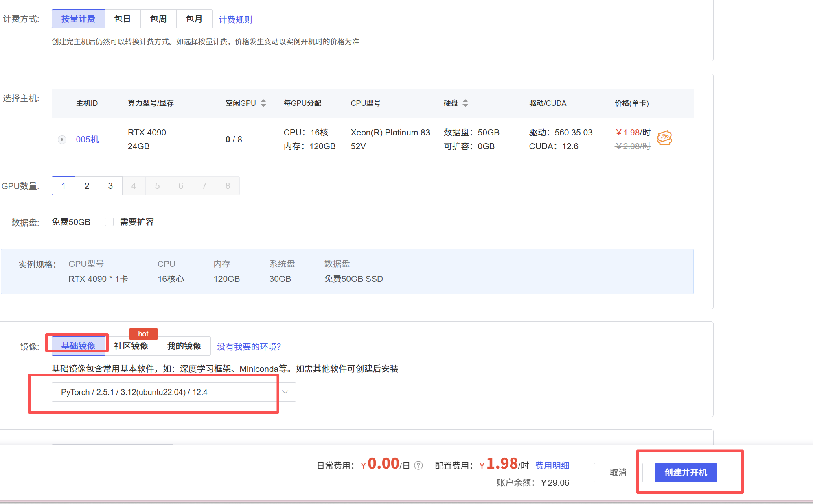813x504 pixels.
Task: Select the 005机 host radio button
Action: coord(62,140)
